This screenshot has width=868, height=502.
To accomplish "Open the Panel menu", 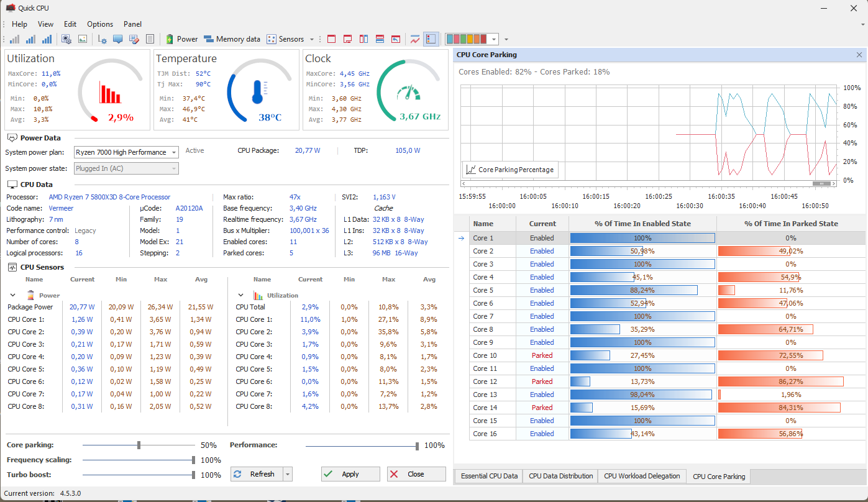I will point(132,24).
